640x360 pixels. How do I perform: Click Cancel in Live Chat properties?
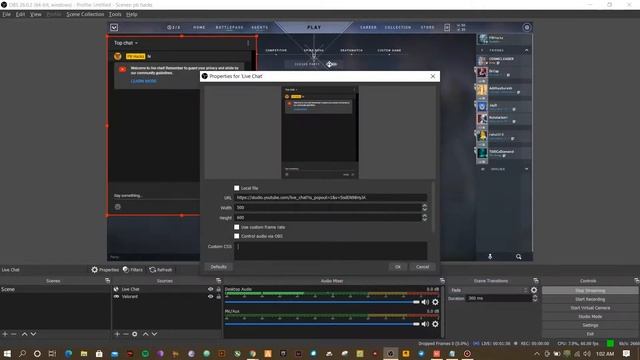422,267
